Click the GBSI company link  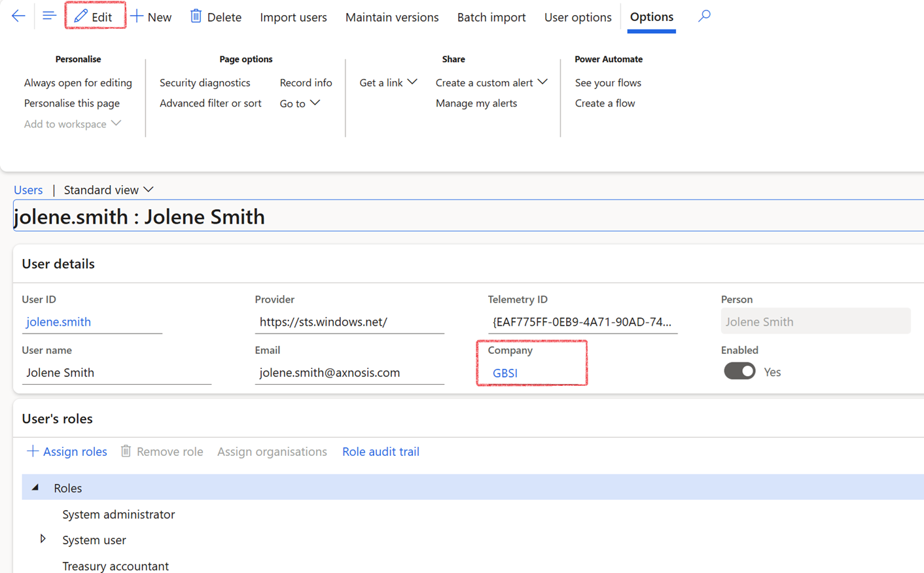505,373
